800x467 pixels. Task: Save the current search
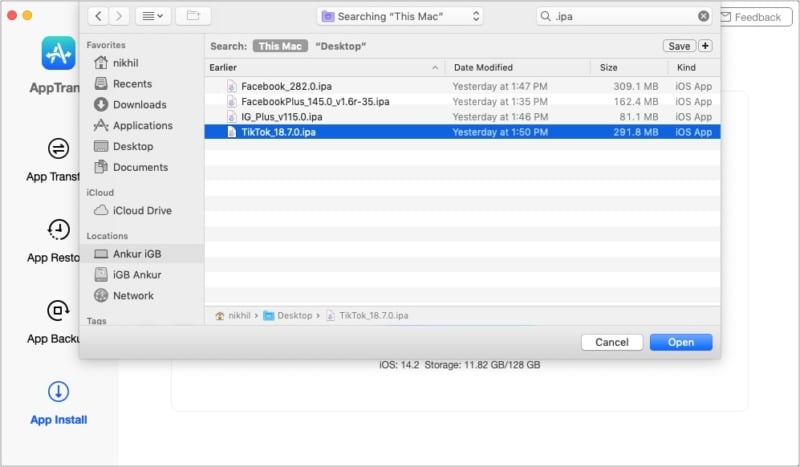coord(679,46)
